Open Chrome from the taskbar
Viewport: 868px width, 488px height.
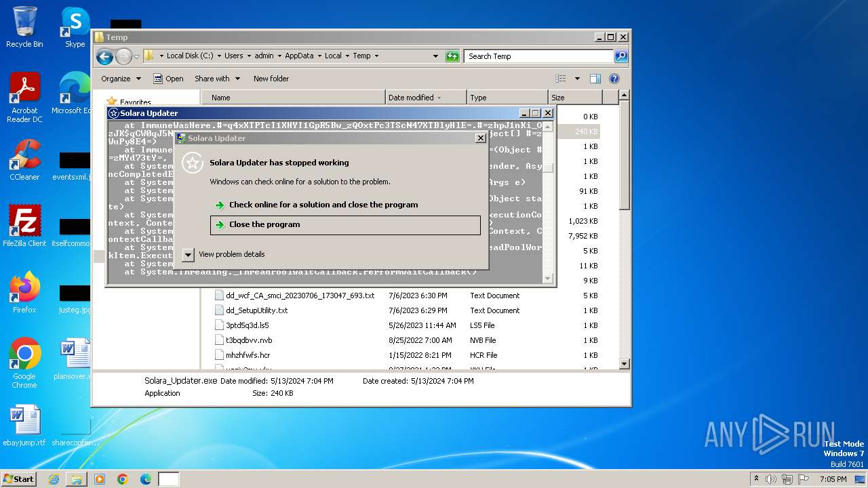pyautogui.click(x=123, y=479)
